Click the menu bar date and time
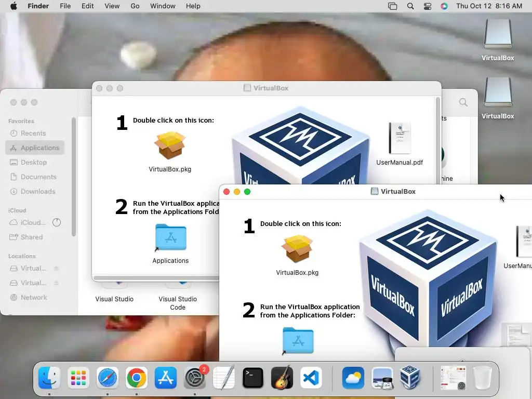Viewport: 532px width, 399px height. click(x=489, y=6)
